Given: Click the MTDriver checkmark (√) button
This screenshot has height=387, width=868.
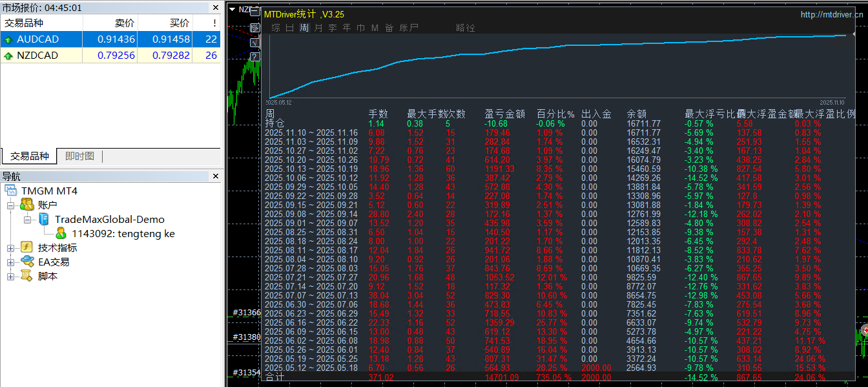Looking at the screenshot, I should click(254, 43).
